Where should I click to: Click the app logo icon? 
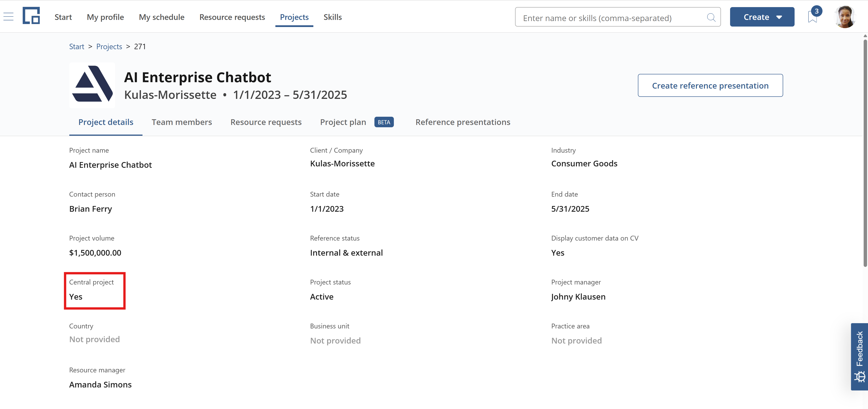coord(31,16)
